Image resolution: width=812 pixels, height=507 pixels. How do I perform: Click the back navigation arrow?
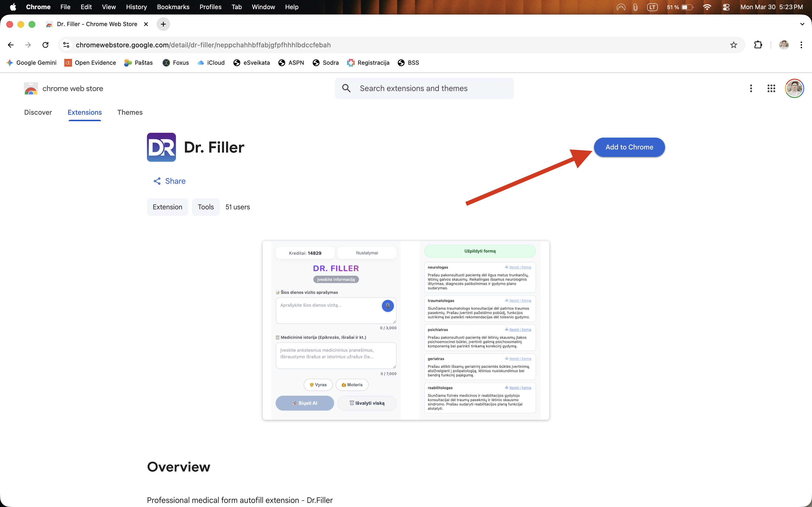[11, 45]
